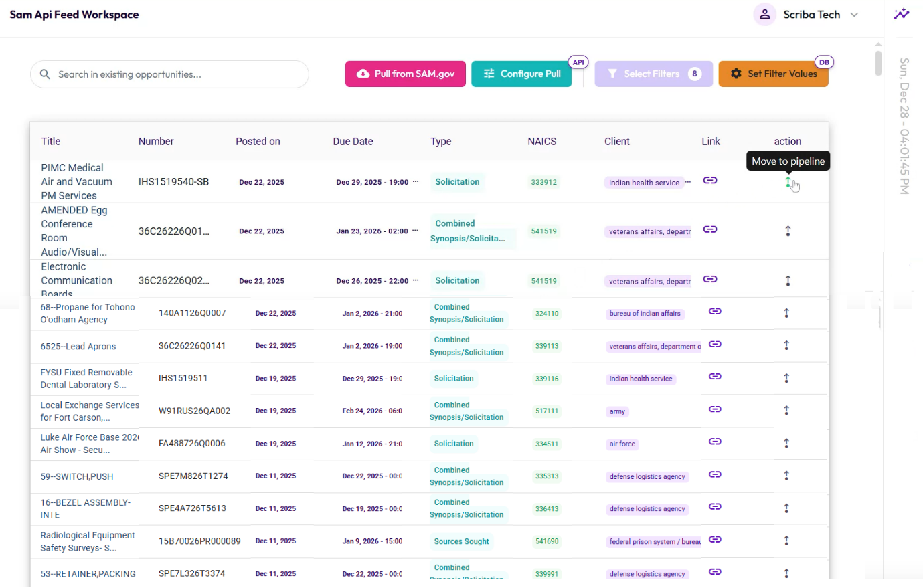The width and height of the screenshot is (923, 588).
Task: Sort by Posted on column header
Action: [258, 141]
